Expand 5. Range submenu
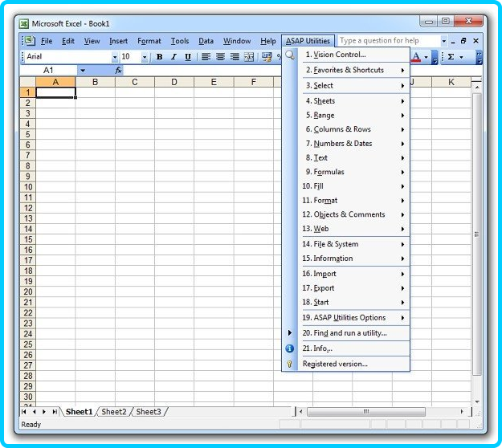502x448 pixels. pos(353,115)
